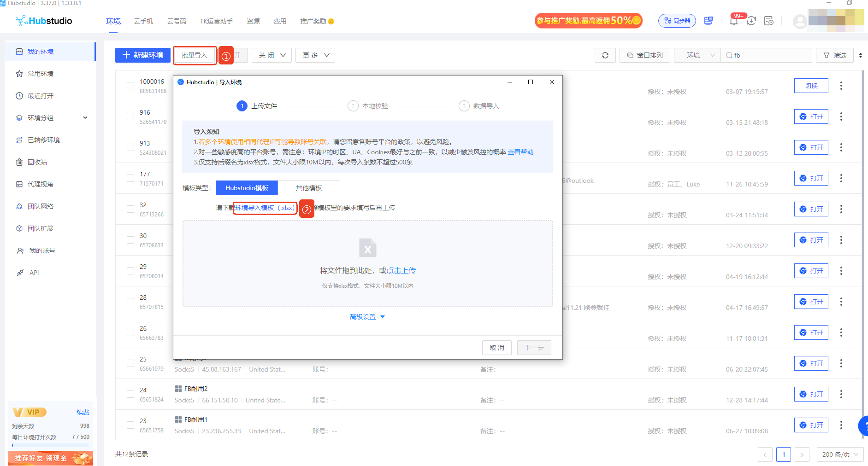The height and width of the screenshot is (466, 868).
Task: Open the filter (筛选) button
Action: 835,55
